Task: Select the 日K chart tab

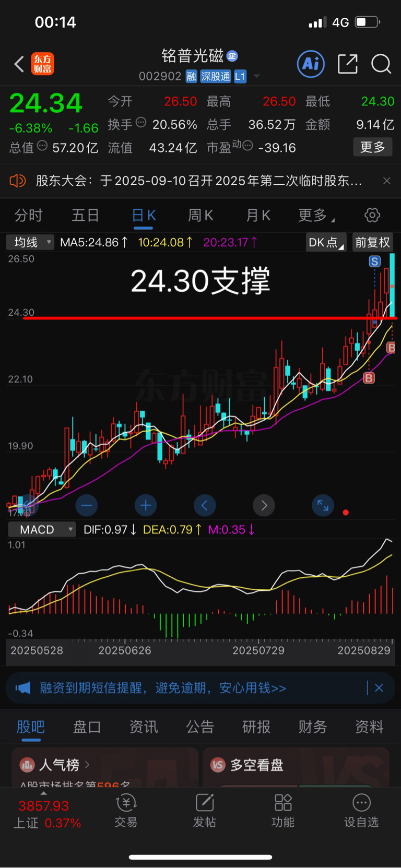Action: pos(144,215)
